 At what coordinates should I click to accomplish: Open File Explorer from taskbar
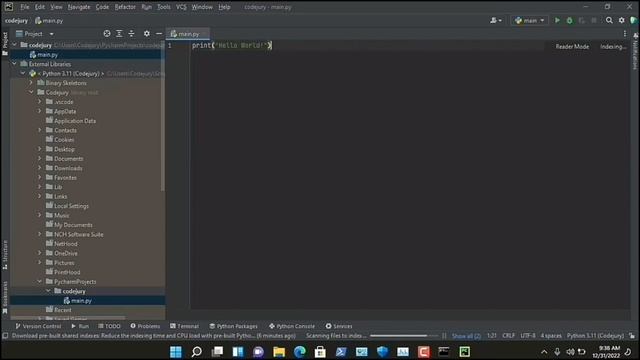coord(279,352)
